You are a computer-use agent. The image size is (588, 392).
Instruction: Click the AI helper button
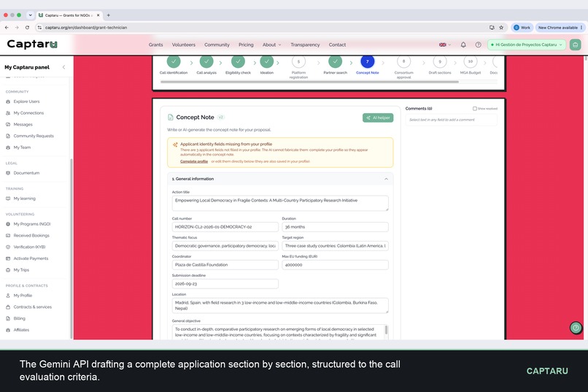point(378,118)
